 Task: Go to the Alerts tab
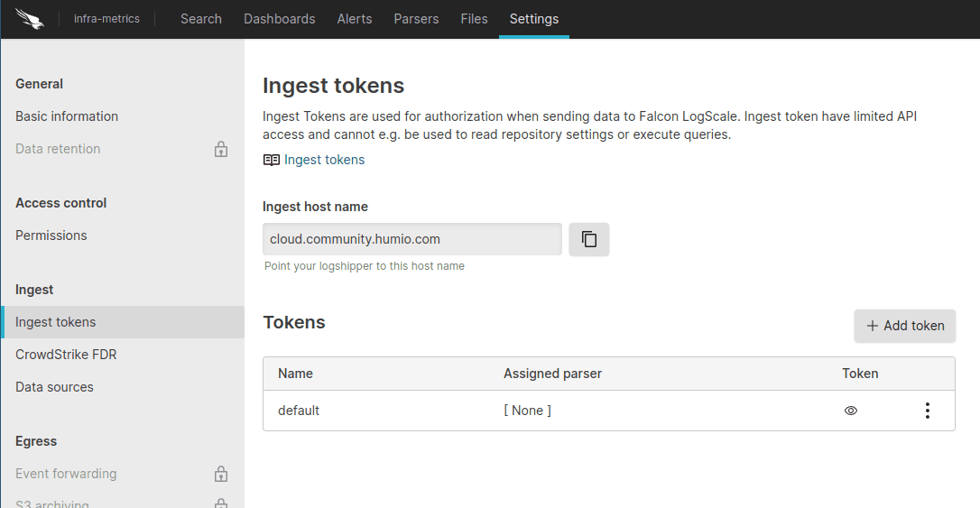[354, 19]
